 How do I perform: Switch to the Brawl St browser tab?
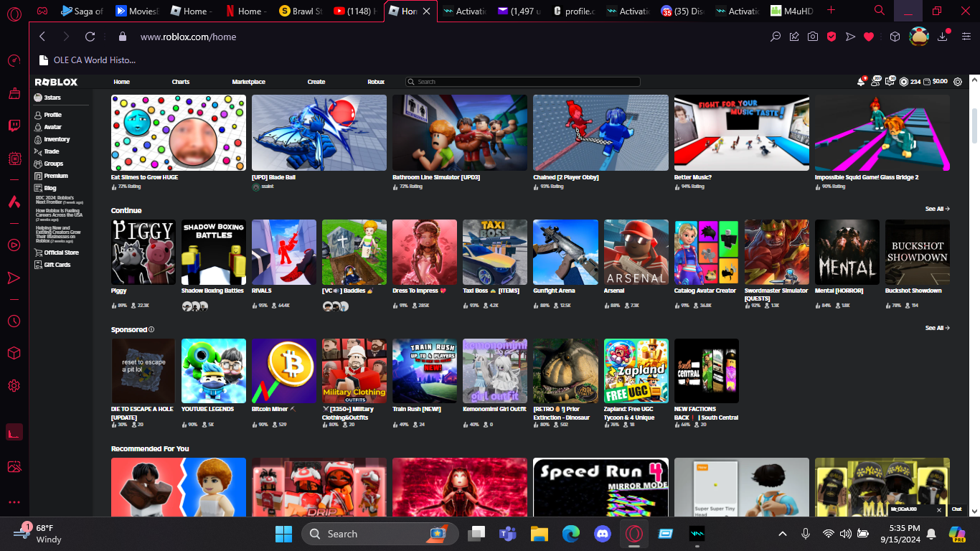pyautogui.click(x=301, y=11)
